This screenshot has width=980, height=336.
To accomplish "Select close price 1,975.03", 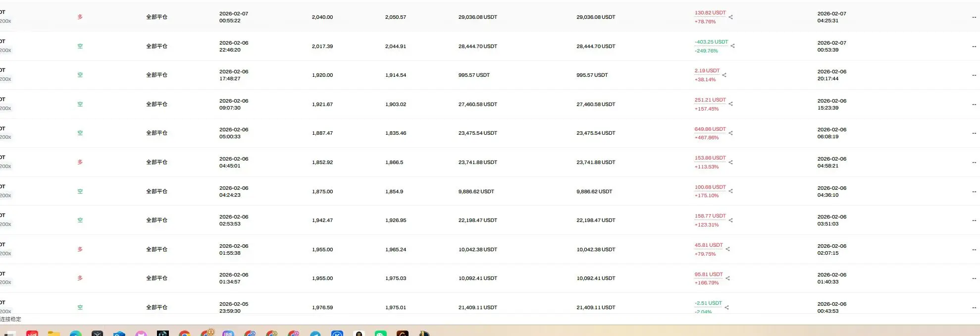I will (x=396, y=279).
